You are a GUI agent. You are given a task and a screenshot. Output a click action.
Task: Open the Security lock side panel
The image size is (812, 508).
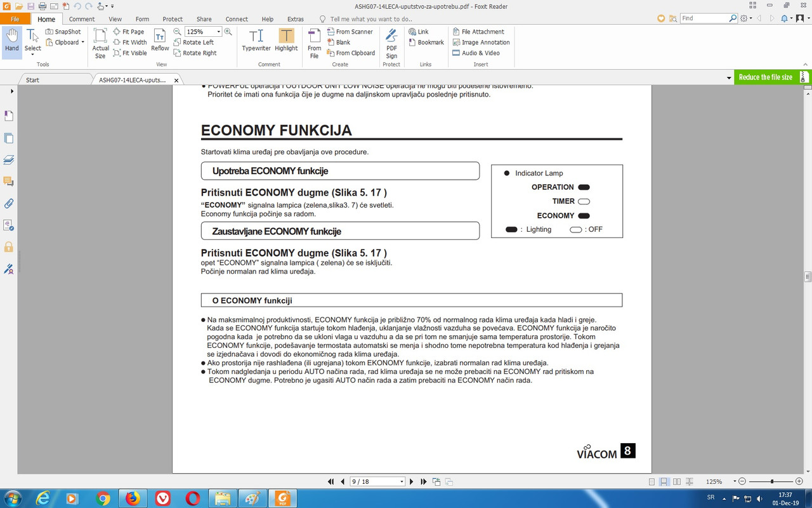click(x=9, y=246)
